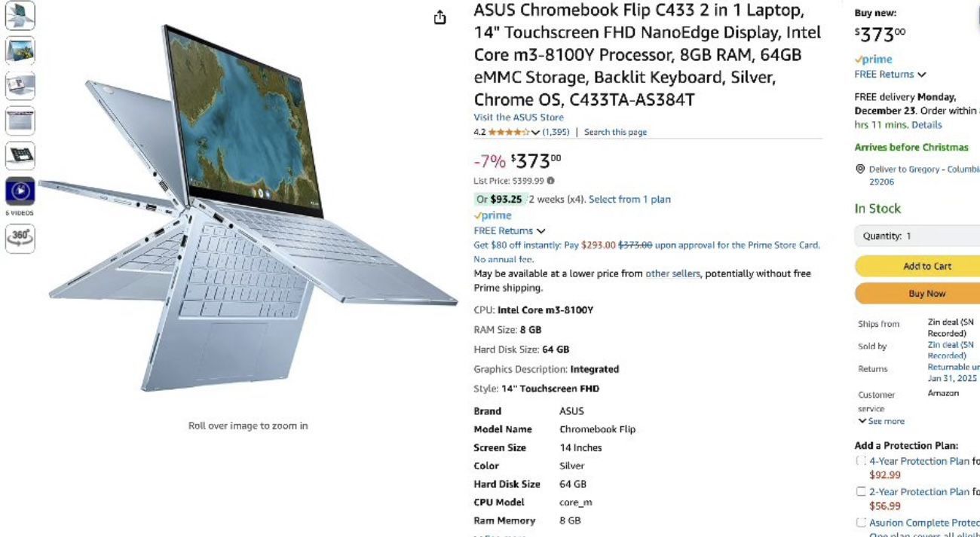This screenshot has height=537, width=980.
Task: Click the List Price info icon
Action: pyautogui.click(x=550, y=181)
